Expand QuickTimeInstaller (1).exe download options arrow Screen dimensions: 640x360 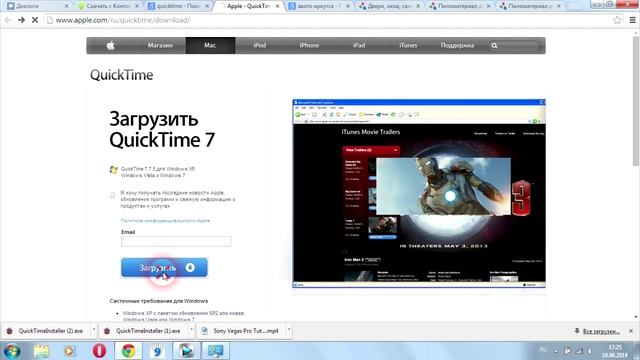(191, 330)
